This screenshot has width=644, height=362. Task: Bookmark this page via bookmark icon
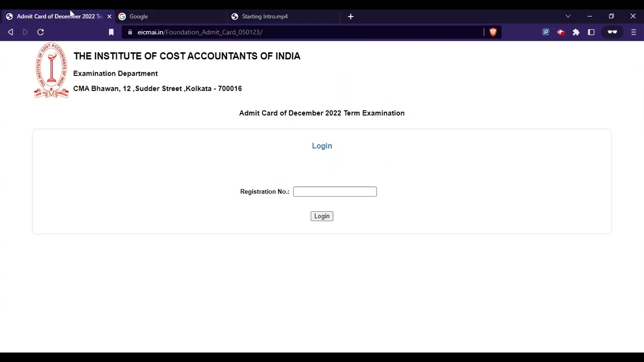pyautogui.click(x=111, y=32)
